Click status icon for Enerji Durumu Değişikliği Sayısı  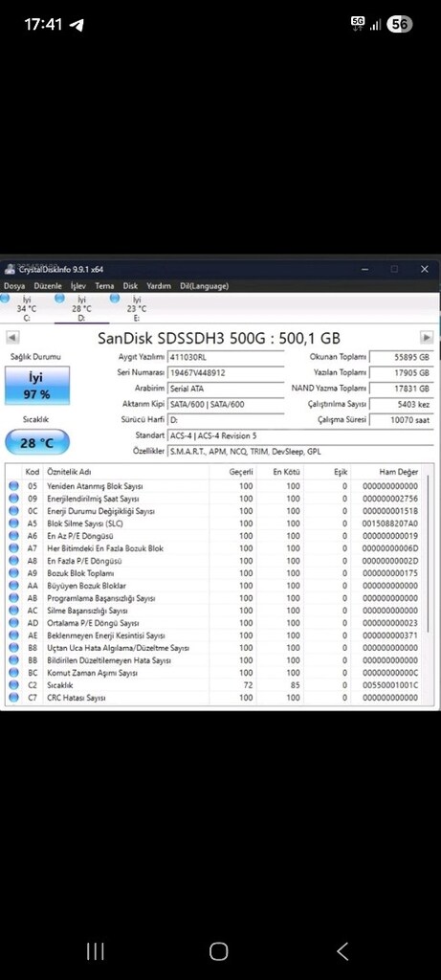[13, 511]
